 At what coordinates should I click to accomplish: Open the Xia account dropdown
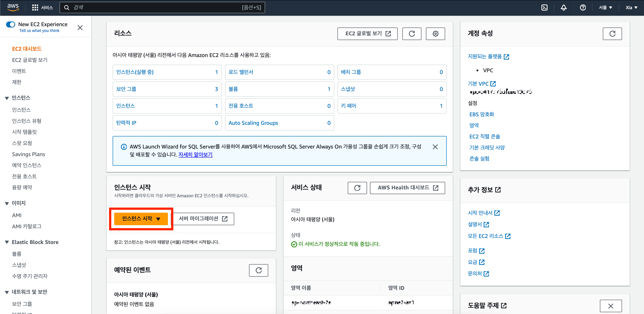tap(631, 7)
